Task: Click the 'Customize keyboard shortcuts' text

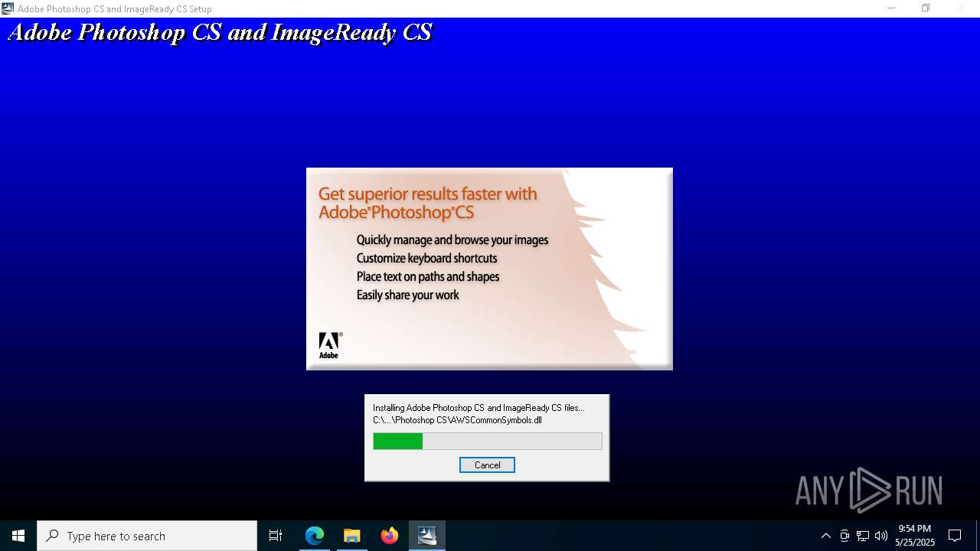Action: tap(426, 259)
